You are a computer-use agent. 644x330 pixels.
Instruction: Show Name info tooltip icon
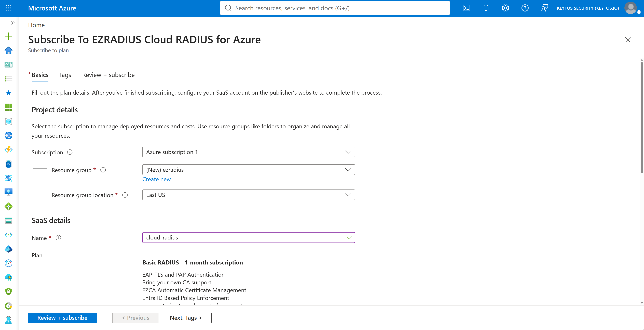click(58, 238)
